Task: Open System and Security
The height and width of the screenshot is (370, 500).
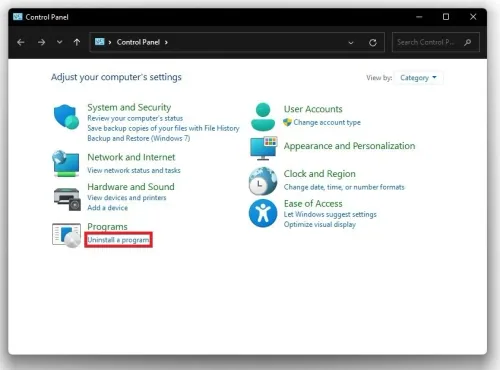Action: click(x=129, y=107)
